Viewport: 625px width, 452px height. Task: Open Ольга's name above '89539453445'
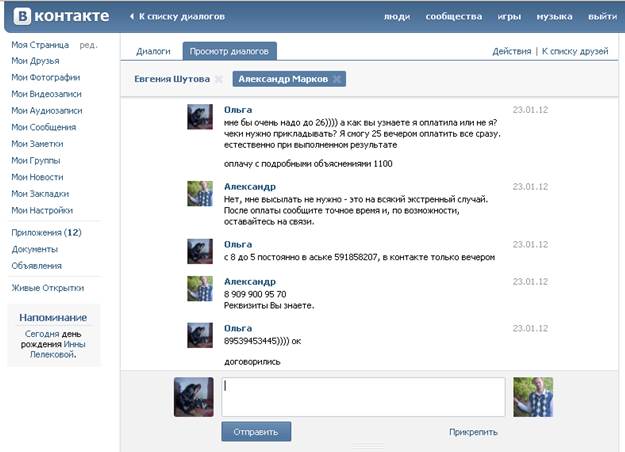238,328
